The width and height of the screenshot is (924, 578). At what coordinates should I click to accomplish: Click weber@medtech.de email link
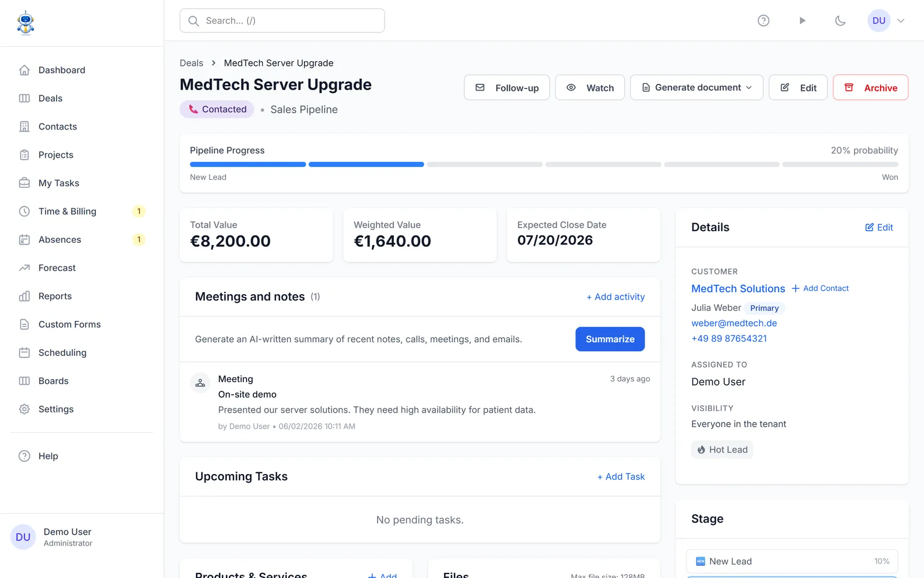click(734, 324)
